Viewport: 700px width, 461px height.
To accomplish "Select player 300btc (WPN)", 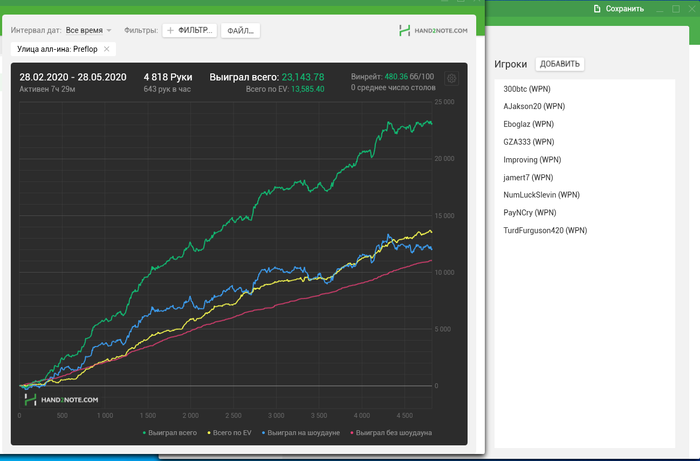I will coord(527,89).
